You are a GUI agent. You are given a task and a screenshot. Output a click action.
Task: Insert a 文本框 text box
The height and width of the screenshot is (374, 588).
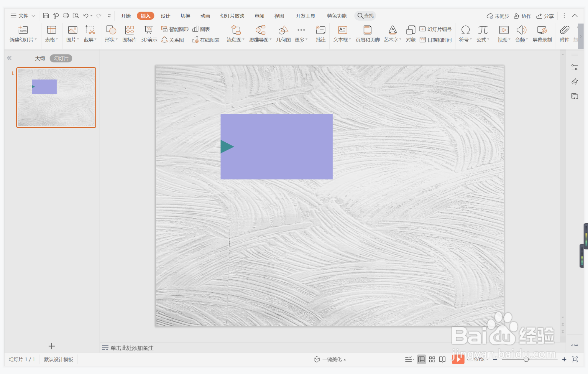(x=342, y=34)
